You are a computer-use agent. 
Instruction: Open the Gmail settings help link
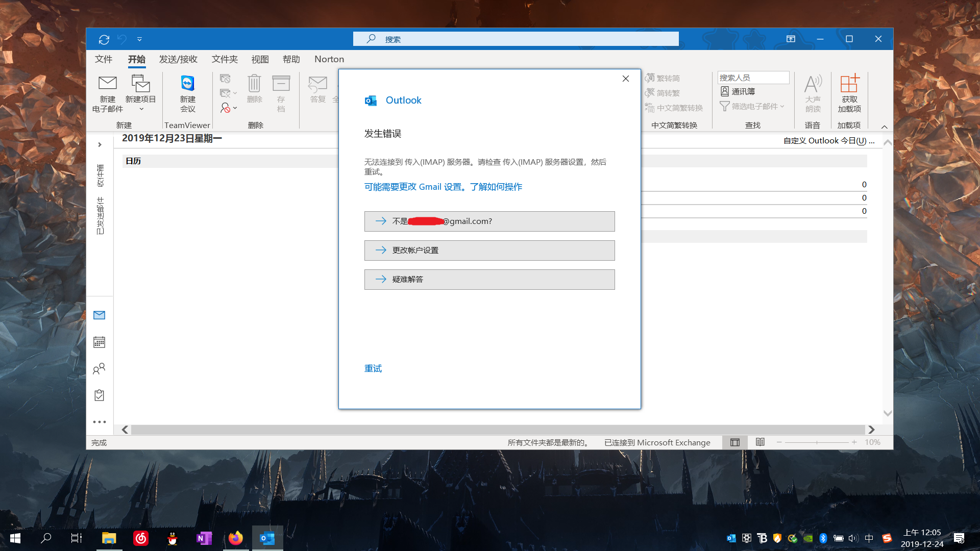443,187
